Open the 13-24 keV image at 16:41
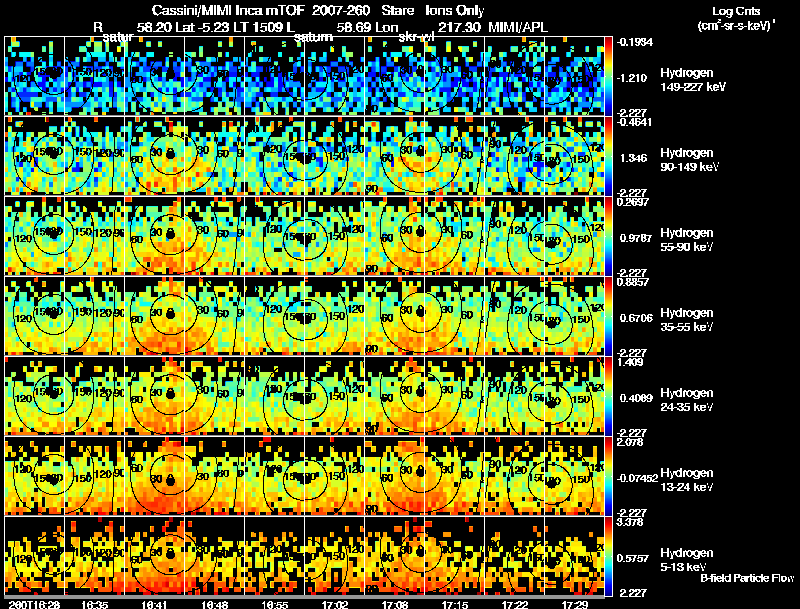800x609 pixels. click(x=155, y=476)
